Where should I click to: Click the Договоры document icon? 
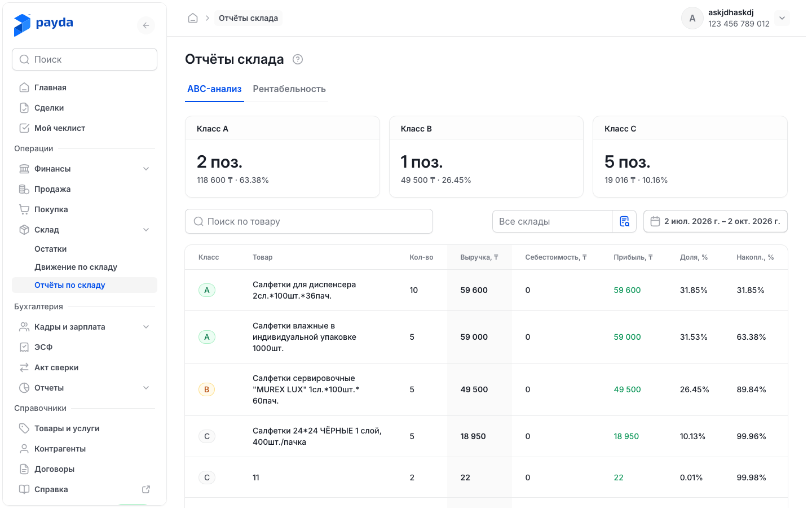(24, 469)
